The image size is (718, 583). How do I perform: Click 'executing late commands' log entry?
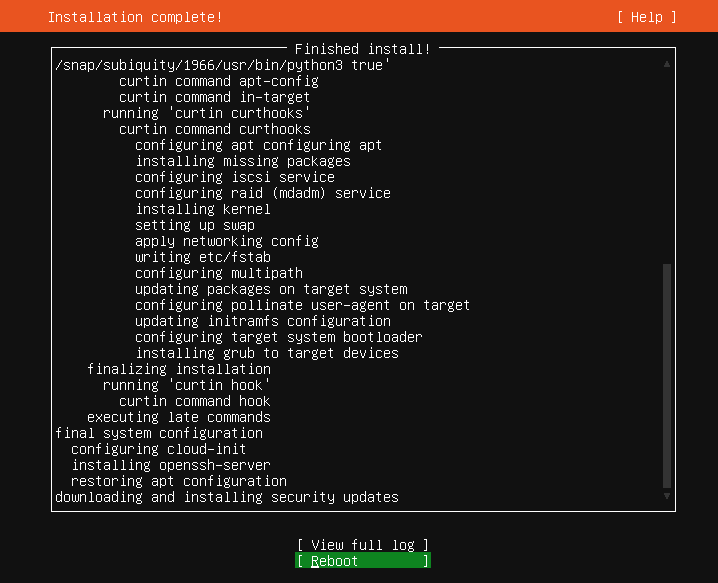[x=179, y=417]
